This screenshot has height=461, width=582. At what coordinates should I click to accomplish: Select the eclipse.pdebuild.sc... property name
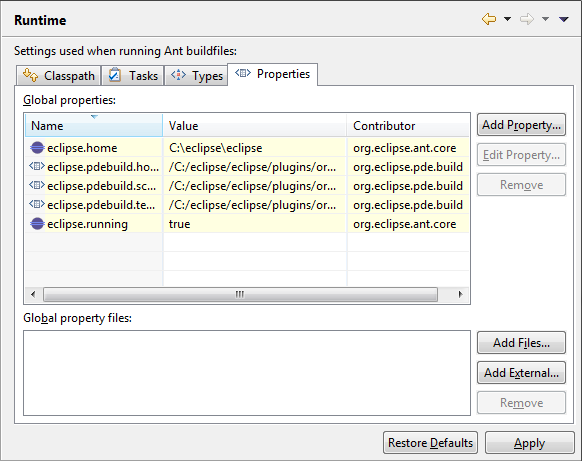(101, 186)
